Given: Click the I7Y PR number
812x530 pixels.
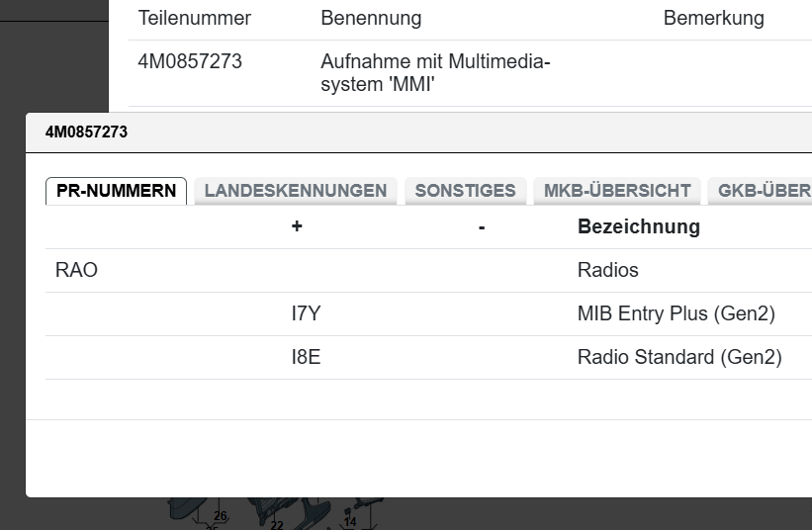Looking at the screenshot, I should pos(306,313).
